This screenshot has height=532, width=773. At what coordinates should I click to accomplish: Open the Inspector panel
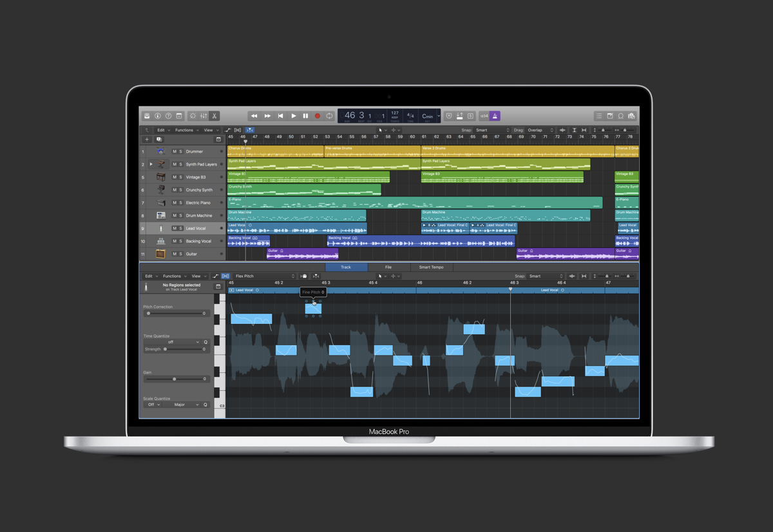(158, 116)
